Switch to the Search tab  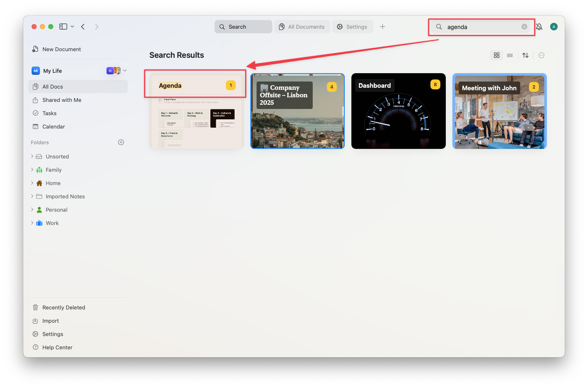(x=243, y=27)
